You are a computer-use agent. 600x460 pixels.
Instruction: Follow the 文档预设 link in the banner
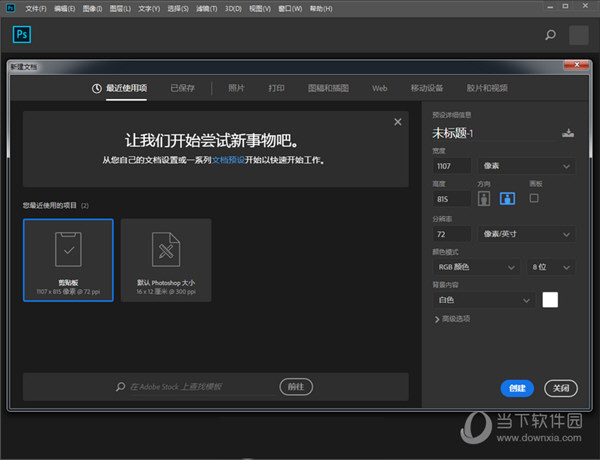[x=228, y=160]
